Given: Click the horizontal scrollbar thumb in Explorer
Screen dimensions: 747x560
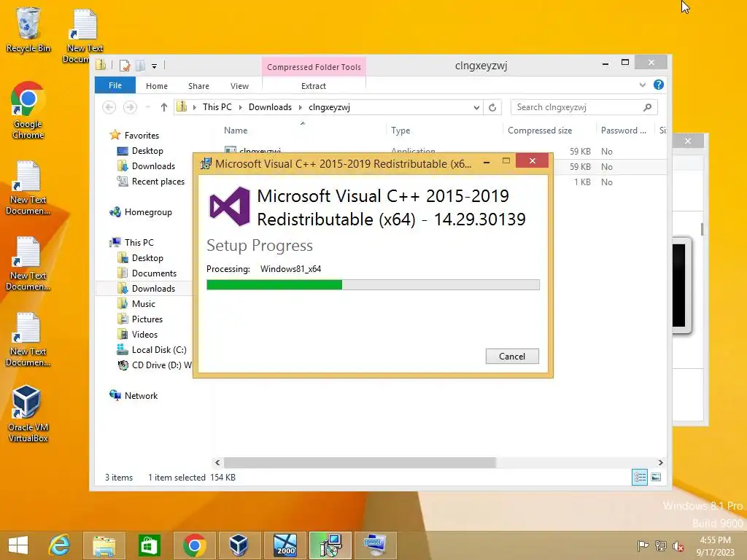Looking at the screenshot, I should click(360, 462).
